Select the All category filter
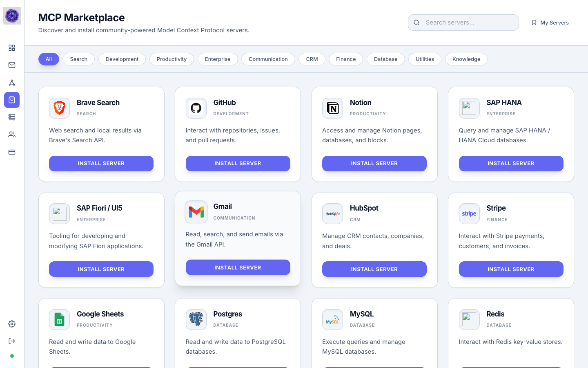The width and height of the screenshot is (588, 368). pyautogui.click(x=49, y=59)
